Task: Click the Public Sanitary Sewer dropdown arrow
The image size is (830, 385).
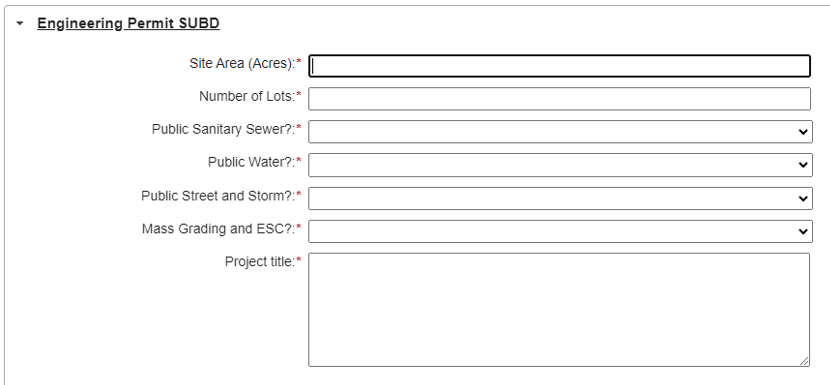Action: coord(803,132)
